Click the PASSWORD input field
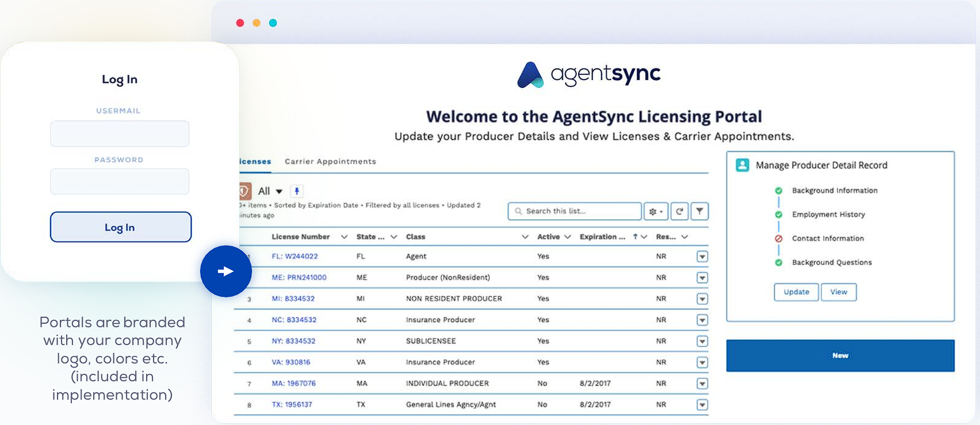Screen dimensions: 980x425 (120, 182)
